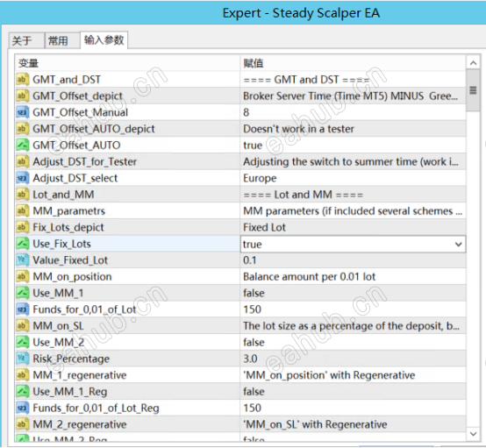Viewport: 486px width, 448px height.
Task: Click the 赋值 column header
Action: (353, 63)
